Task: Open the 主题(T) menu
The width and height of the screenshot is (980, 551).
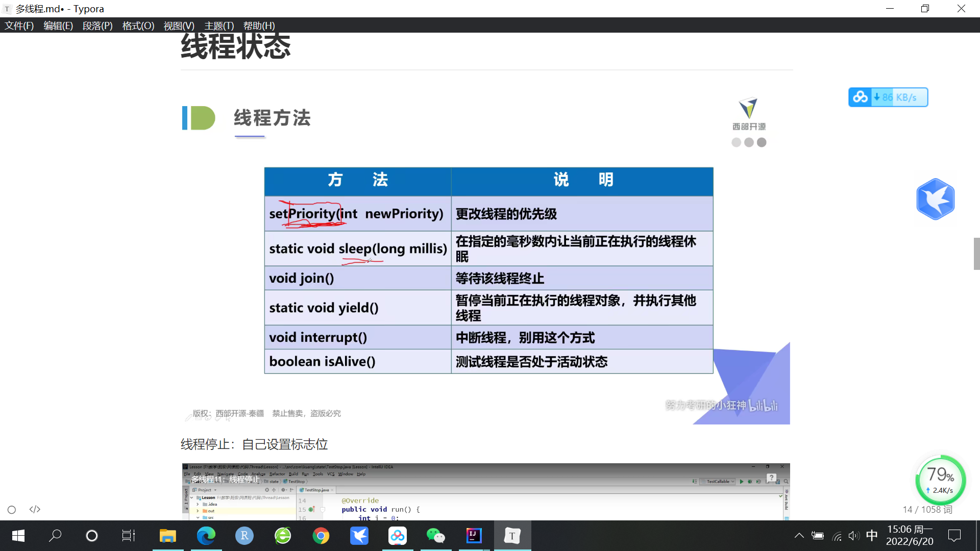Action: tap(219, 26)
